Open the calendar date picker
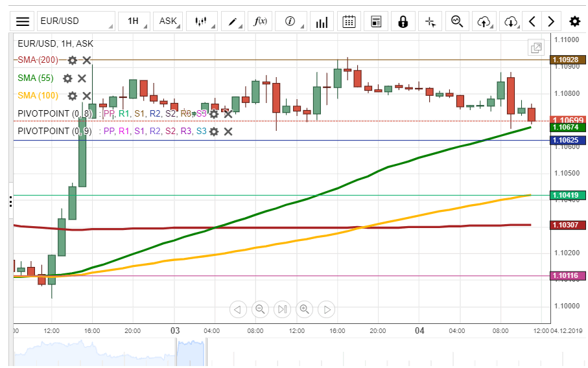588x368 pixels. pos(349,21)
